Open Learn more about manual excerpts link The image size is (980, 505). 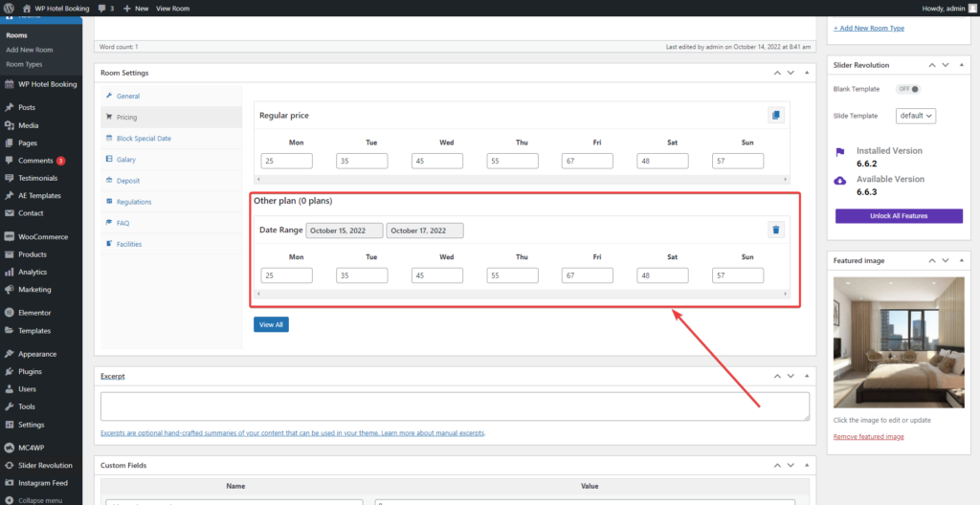tap(433, 432)
